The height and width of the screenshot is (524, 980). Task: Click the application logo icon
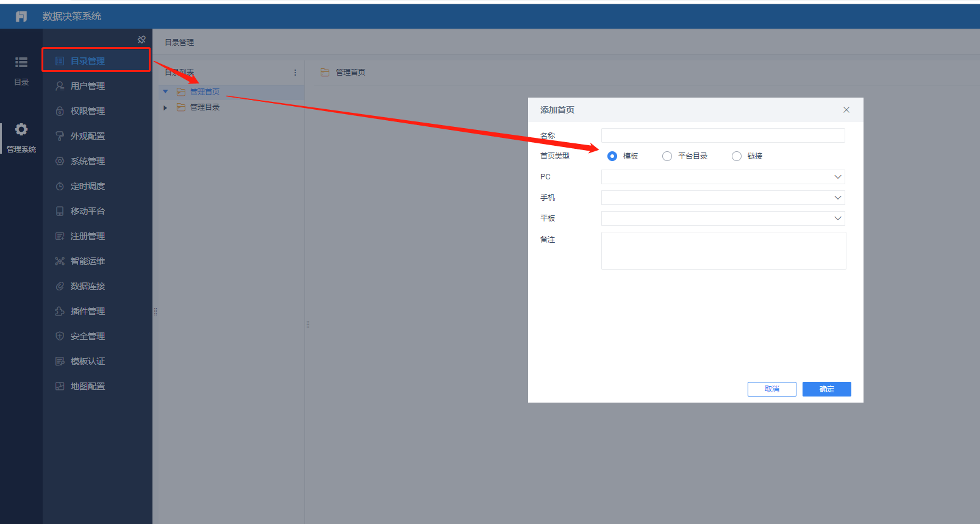click(x=21, y=16)
